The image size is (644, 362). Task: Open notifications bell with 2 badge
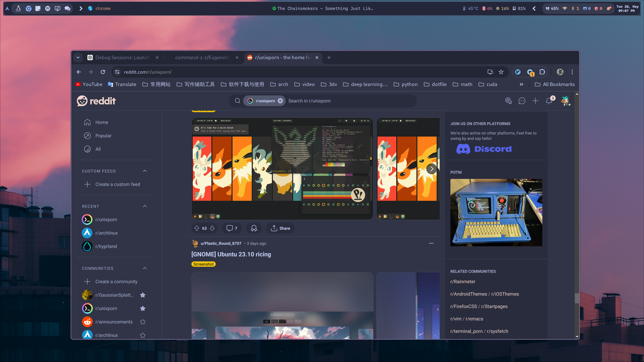[x=549, y=101]
